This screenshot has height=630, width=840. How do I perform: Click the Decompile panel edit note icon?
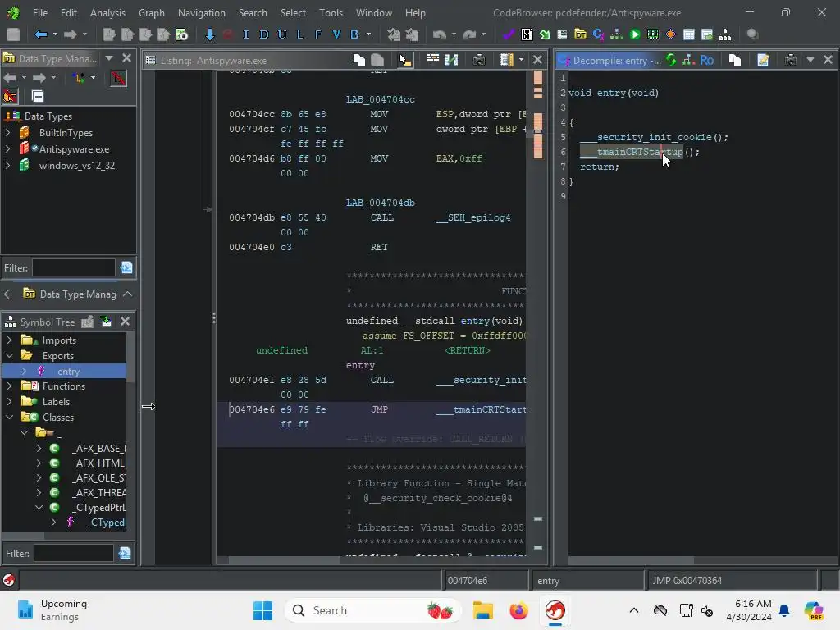763,60
